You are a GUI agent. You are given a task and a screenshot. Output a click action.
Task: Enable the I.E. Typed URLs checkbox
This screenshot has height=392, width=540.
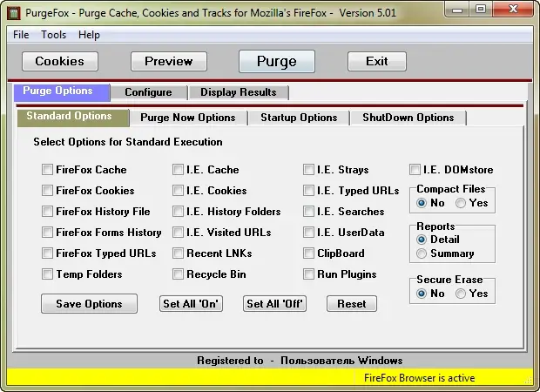(x=308, y=191)
